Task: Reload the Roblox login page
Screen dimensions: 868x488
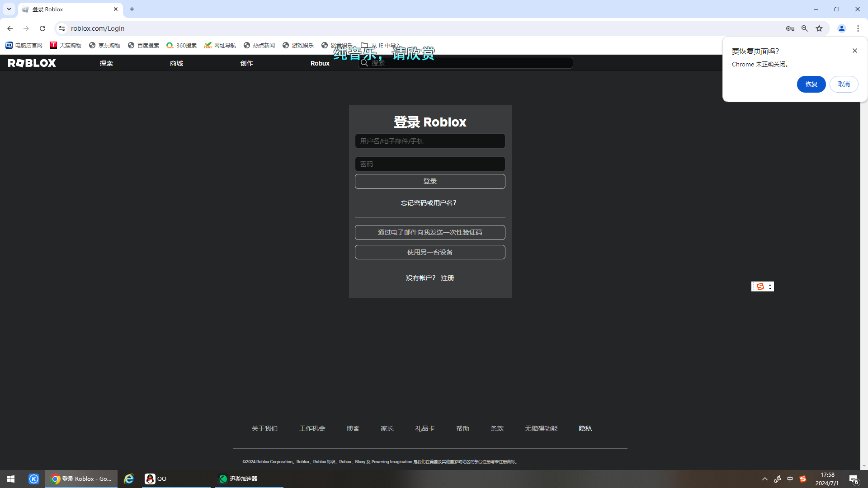Action: (x=42, y=28)
